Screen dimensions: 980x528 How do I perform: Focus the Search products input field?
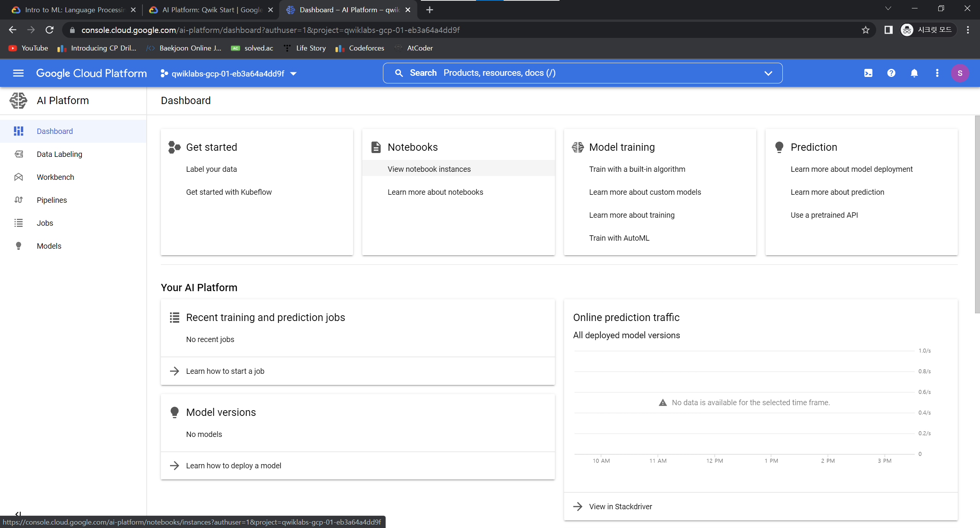(574, 73)
